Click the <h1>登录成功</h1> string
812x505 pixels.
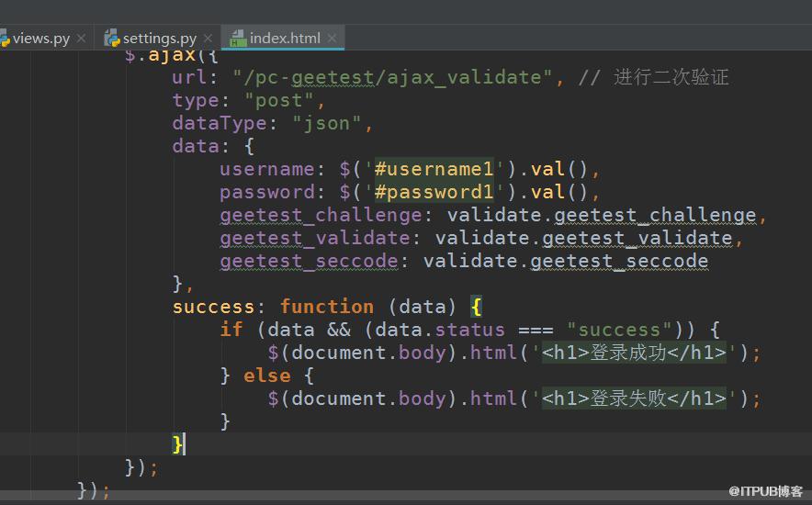click(635, 353)
